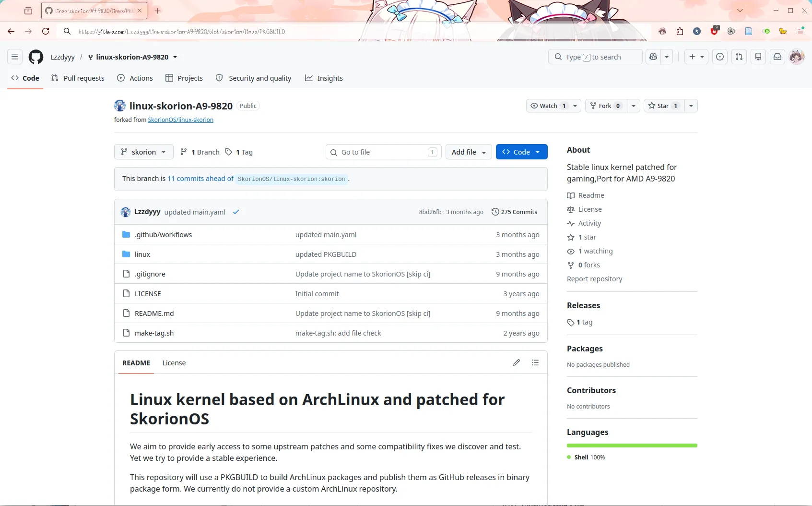
Task: Click the repository owner avatar beside title
Action: click(120, 106)
